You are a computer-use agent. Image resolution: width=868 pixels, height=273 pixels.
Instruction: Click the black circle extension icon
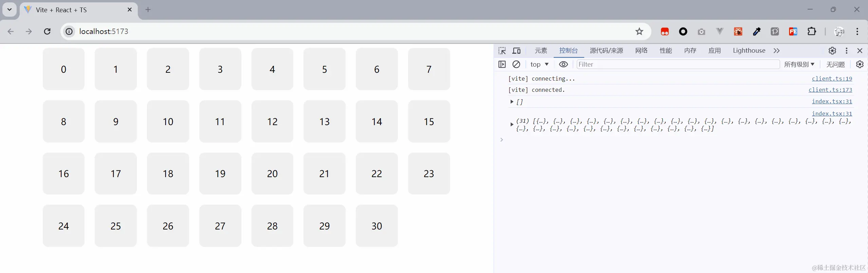[x=683, y=32]
